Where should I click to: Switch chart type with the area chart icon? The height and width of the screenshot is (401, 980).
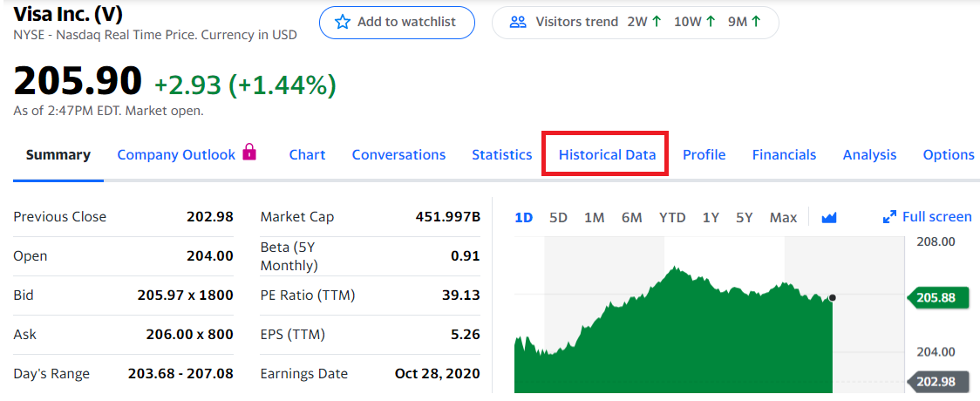829,217
